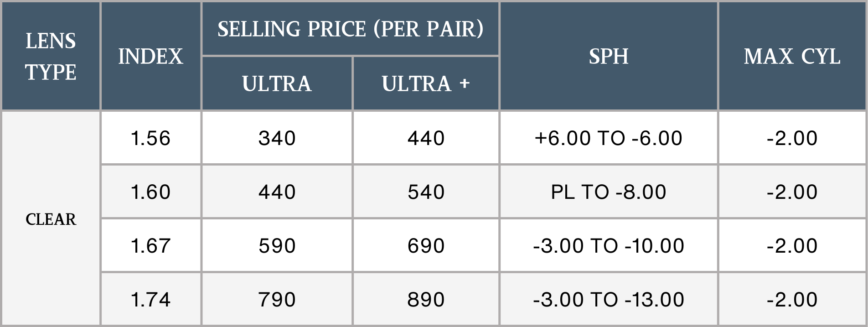Click the 540 Ultra + price cell
The image size is (868, 327).
click(426, 192)
